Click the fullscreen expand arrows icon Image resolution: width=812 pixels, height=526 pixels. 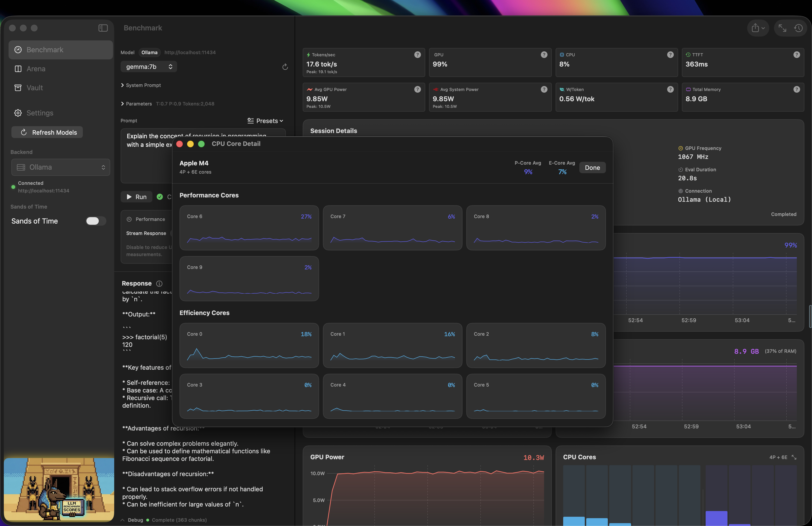[782, 28]
